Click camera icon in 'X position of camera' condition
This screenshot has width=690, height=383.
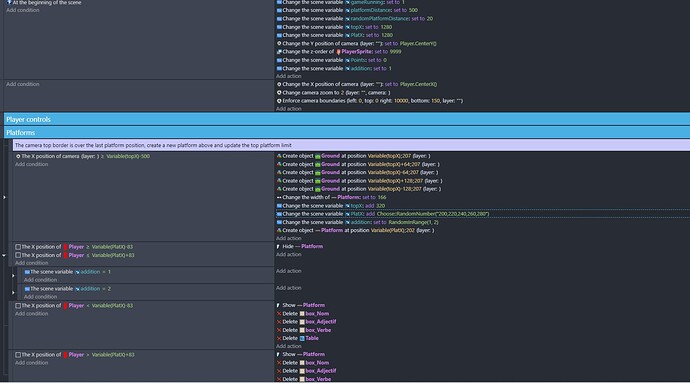click(x=18, y=156)
